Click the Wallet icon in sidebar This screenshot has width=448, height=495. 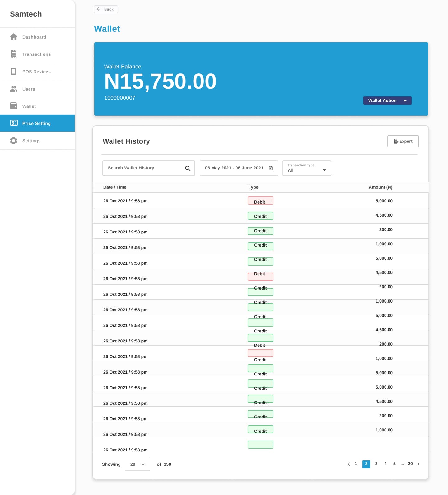coord(14,106)
